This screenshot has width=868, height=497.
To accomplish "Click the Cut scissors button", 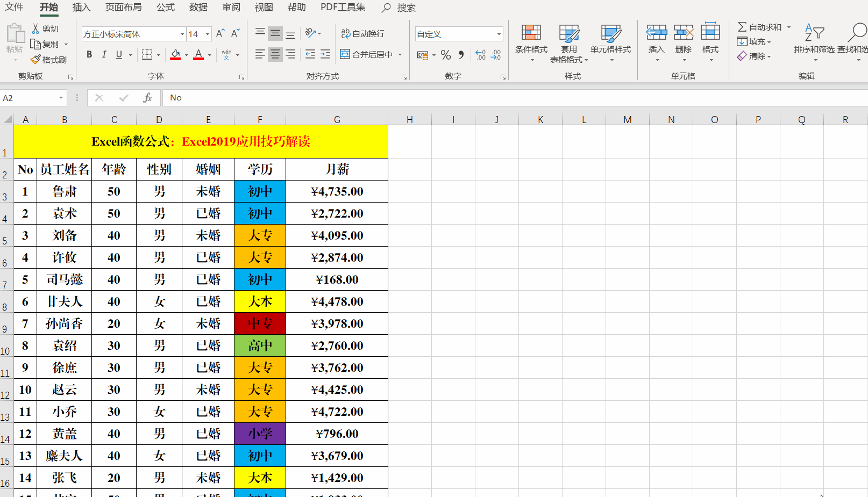I will click(45, 28).
